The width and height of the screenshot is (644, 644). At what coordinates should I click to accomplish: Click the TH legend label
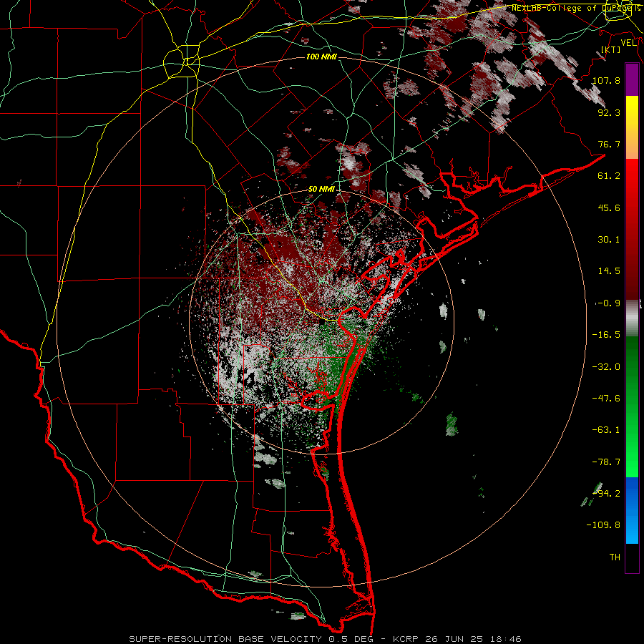[615, 557]
